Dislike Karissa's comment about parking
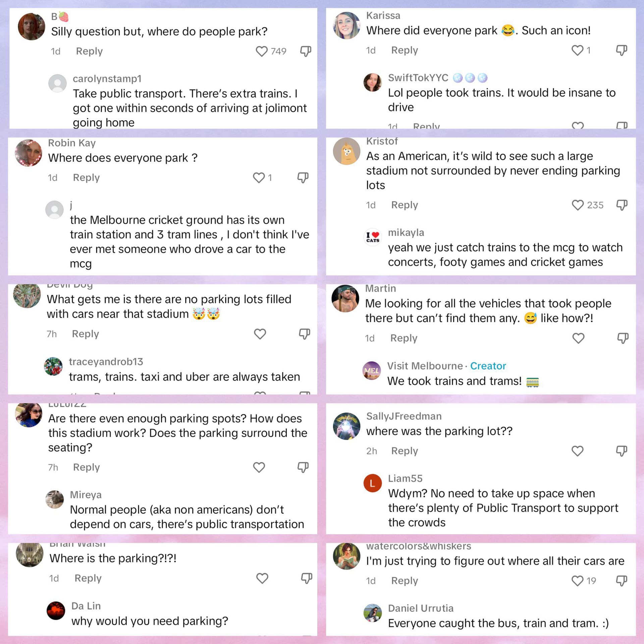This screenshot has width=644, height=644. 622,50
